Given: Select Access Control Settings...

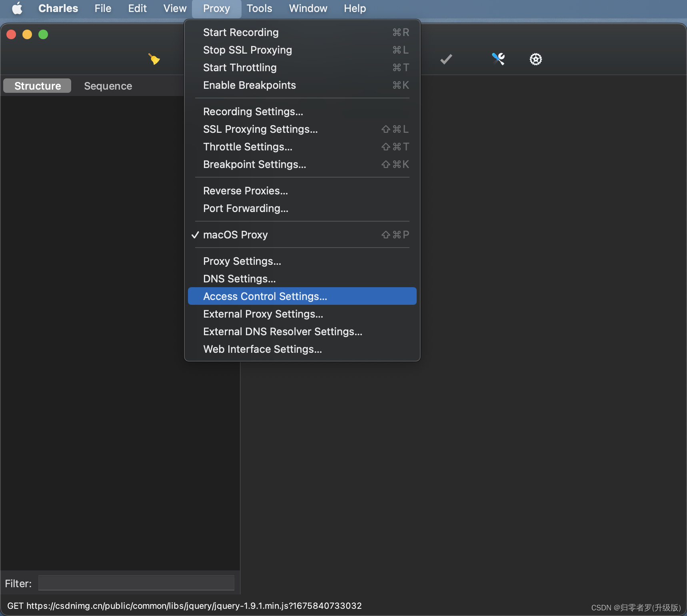Looking at the screenshot, I should pyautogui.click(x=302, y=296).
